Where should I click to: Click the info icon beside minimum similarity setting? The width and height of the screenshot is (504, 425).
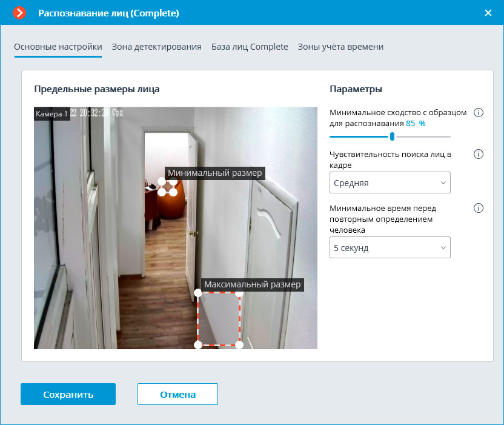point(478,113)
